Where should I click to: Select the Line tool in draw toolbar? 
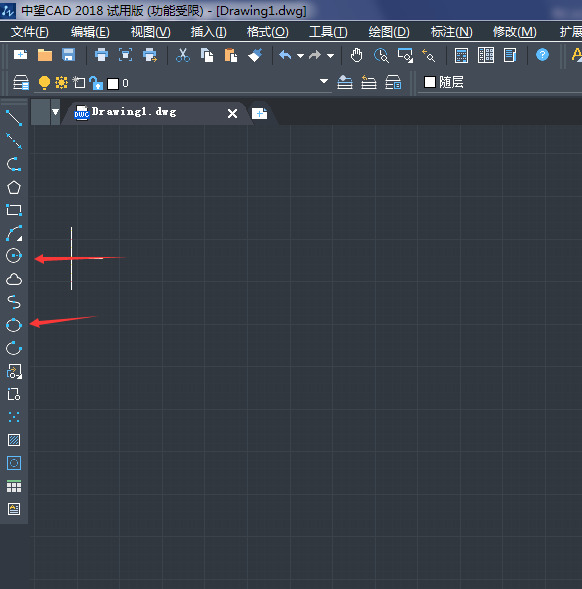(x=14, y=118)
